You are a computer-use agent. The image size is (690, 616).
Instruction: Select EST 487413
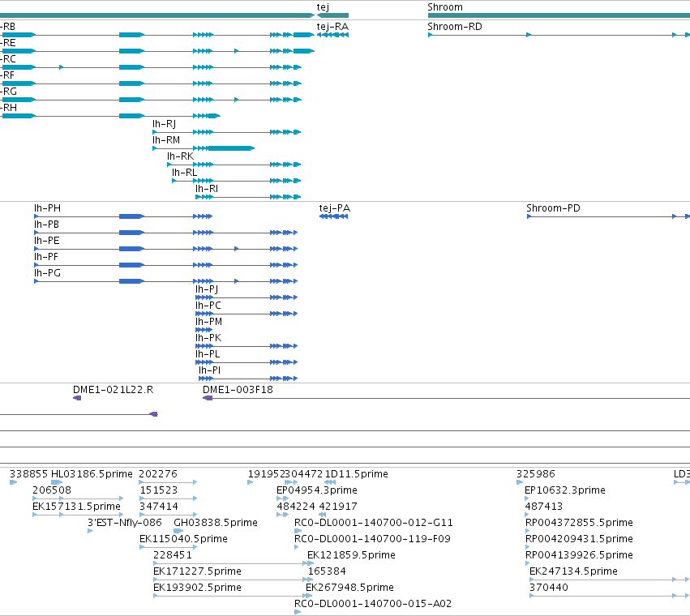(x=544, y=507)
